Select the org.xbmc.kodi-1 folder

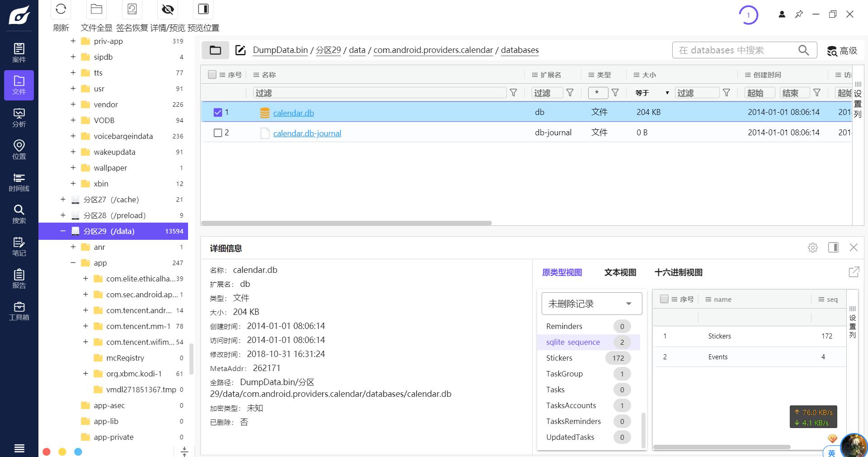134,374
